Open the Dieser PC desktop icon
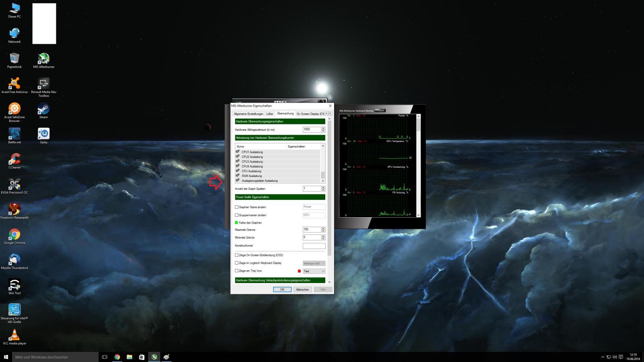Screen dimensions: 644x362 [x=14, y=10]
